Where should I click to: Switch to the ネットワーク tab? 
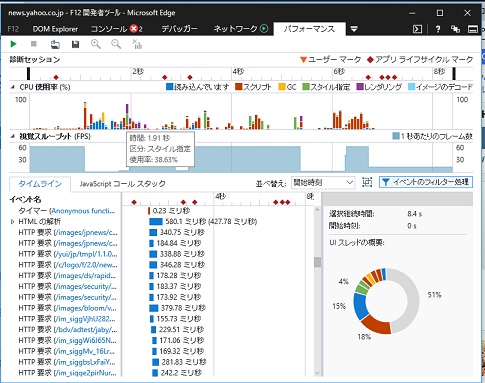coord(235,29)
